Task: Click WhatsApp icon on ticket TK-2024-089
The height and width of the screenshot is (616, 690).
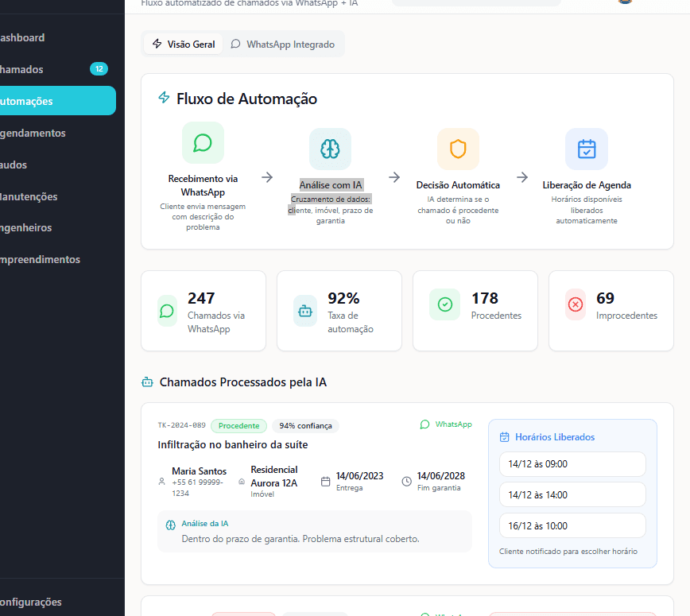Action: 424,424
